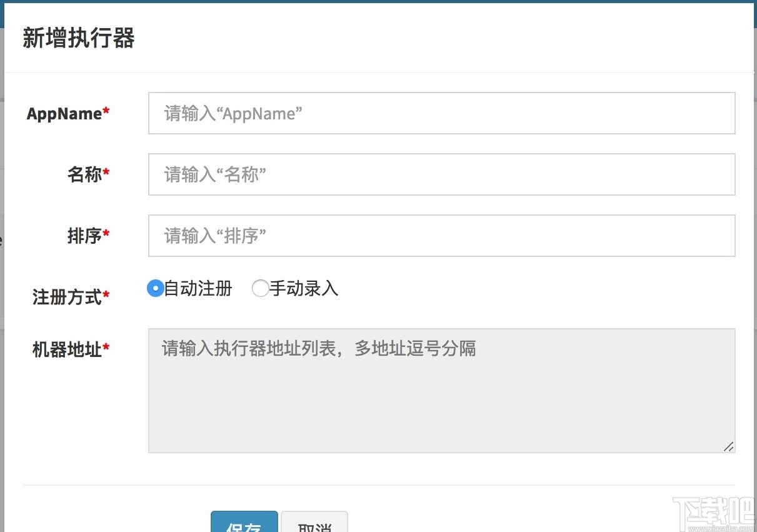Choose the 手动录入 radio button
The height and width of the screenshot is (532, 757).
260,288
